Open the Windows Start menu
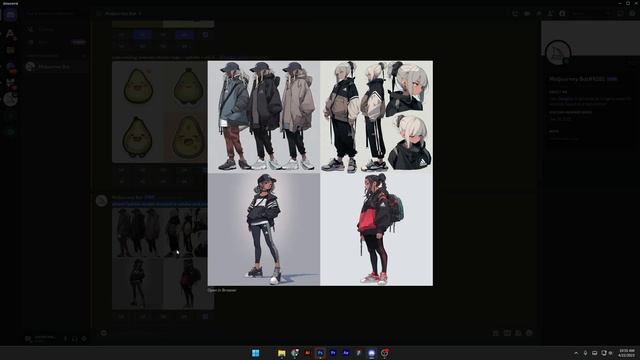This screenshot has height=360, width=640. pyautogui.click(x=256, y=353)
